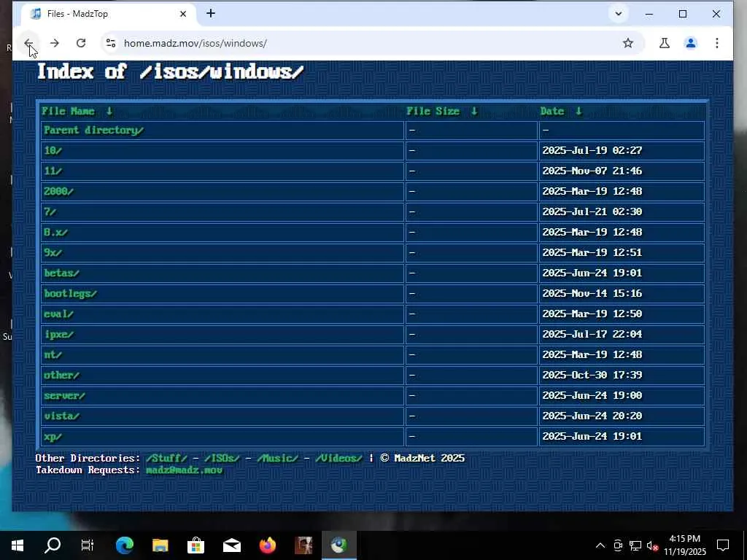Click the madz@madz.mov email link
Viewport: 747px width, 560px height.
[184, 470]
